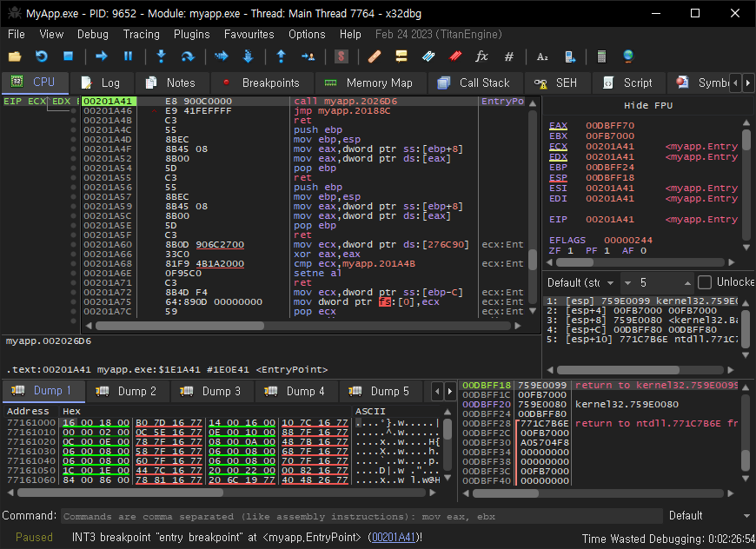The image size is (756, 549).
Task: Expand the Default dropdown beside command bar
Action: click(x=702, y=515)
